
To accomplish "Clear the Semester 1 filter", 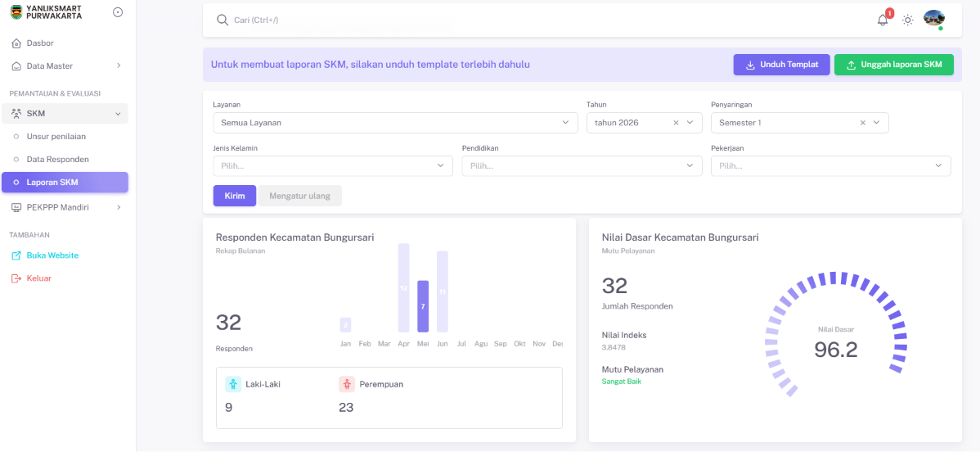I will pos(862,123).
